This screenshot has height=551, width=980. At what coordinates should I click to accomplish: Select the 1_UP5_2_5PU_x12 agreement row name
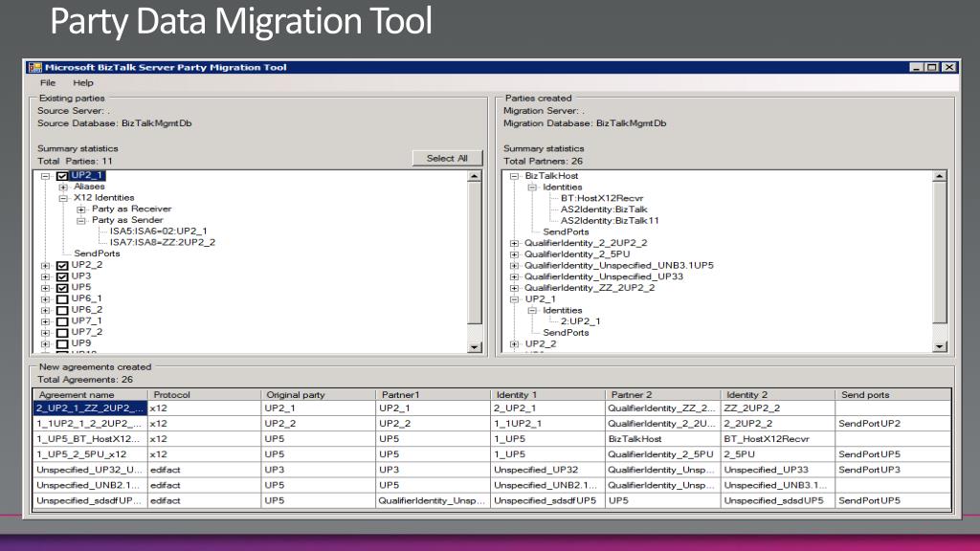tap(90, 454)
